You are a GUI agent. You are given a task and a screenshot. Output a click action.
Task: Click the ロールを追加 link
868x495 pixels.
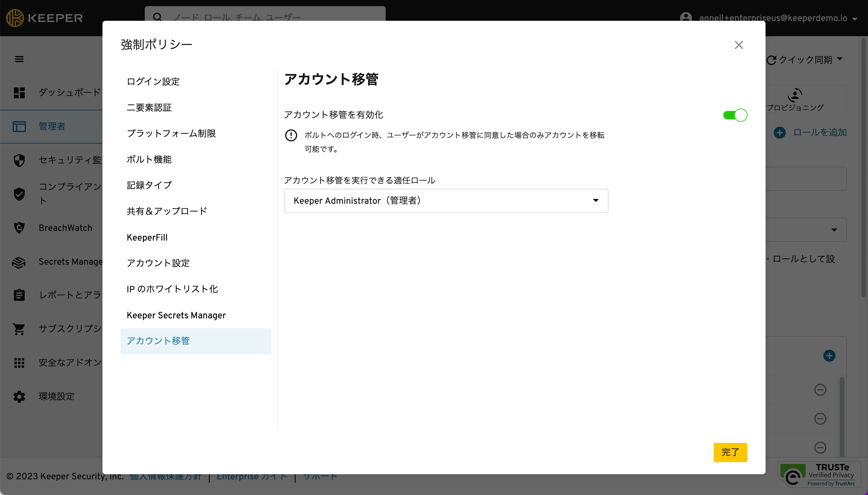tap(819, 132)
